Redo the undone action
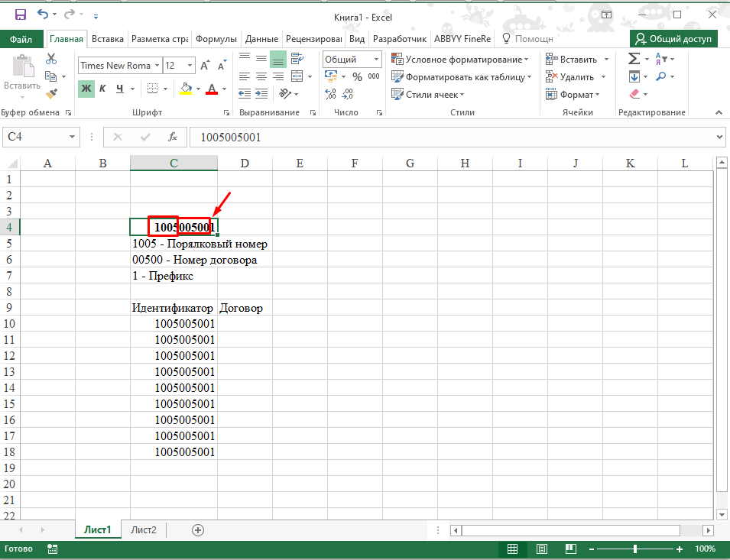The width and height of the screenshot is (730, 560). pyautogui.click(x=69, y=15)
